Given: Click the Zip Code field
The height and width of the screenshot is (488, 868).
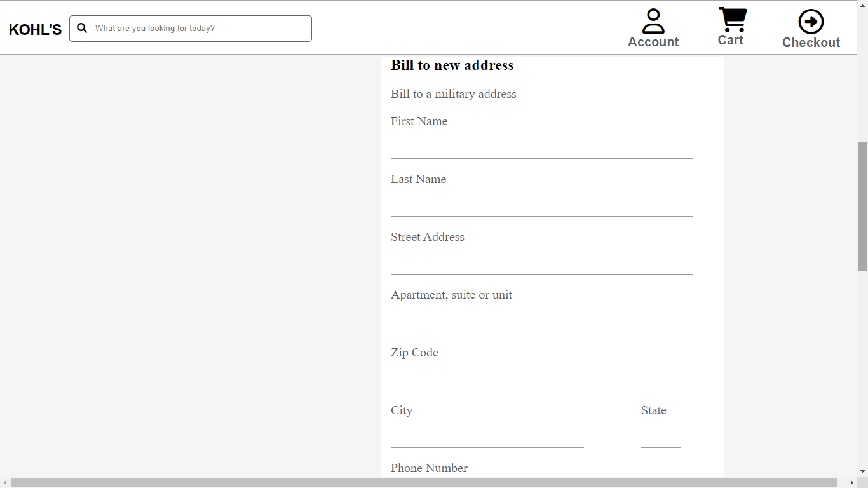Looking at the screenshot, I should click(458, 379).
